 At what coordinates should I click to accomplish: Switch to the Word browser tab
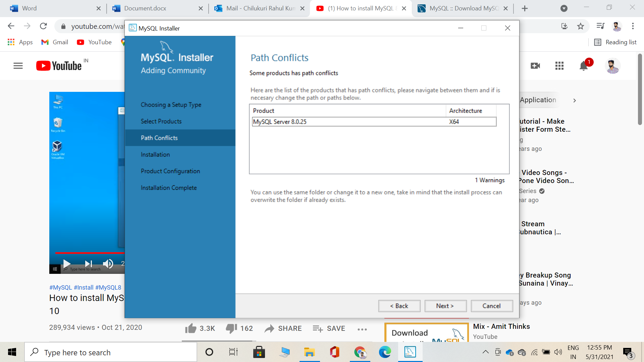pos(54,8)
